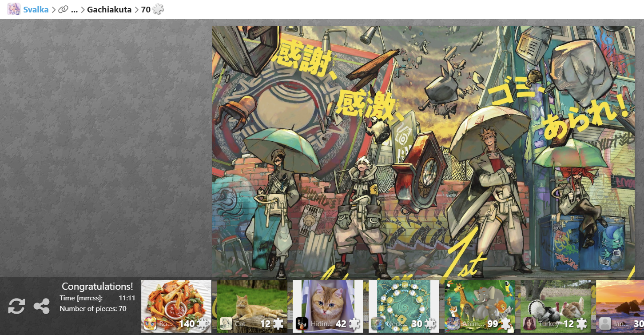Click the Gachiakuta breadcrumb title

coord(109,9)
